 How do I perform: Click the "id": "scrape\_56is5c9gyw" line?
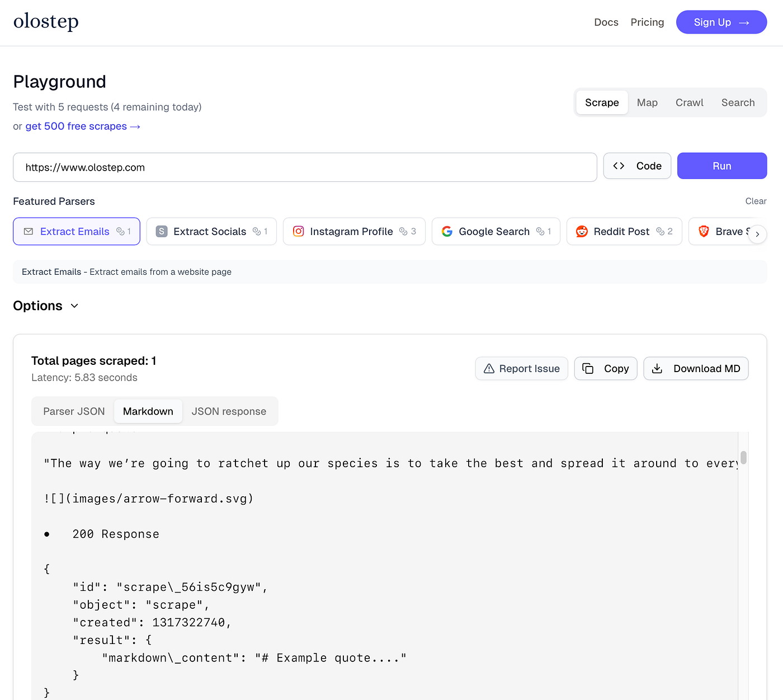pos(170,587)
